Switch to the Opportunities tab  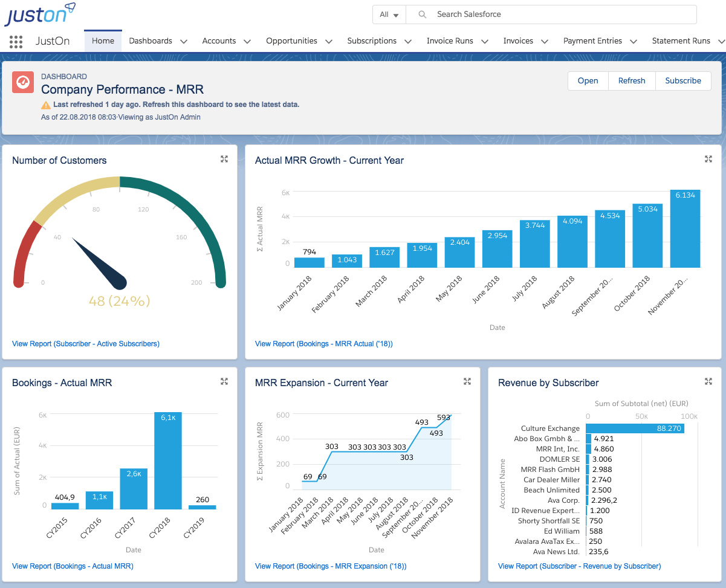point(291,41)
